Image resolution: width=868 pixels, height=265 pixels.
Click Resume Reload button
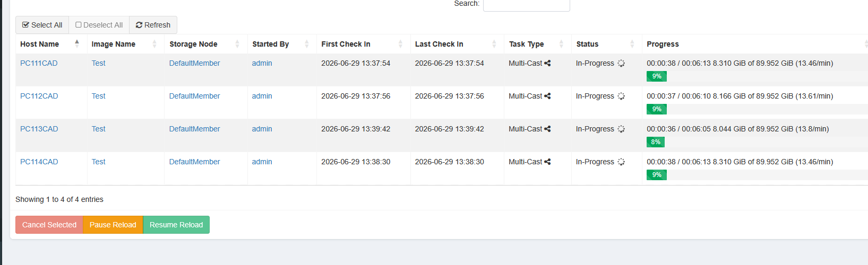(x=176, y=225)
